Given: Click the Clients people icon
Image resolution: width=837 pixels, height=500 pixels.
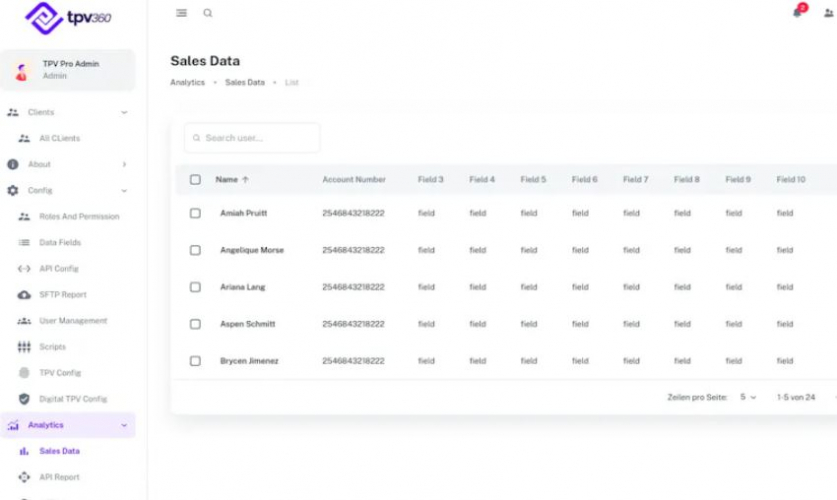Looking at the screenshot, I should pyautogui.click(x=13, y=112).
